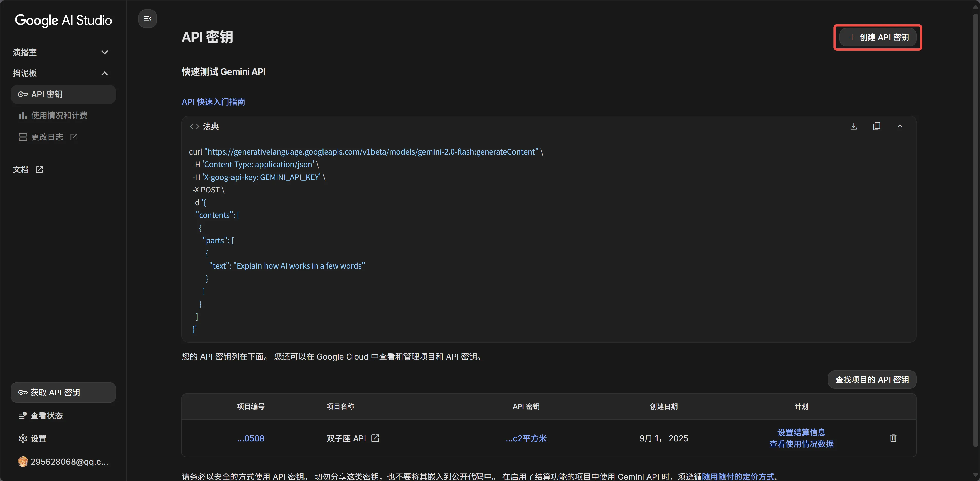The width and height of the screenshot is (980, 481).
Task: Collapse the sidebar with the panel icon
Action: [148, 19]
